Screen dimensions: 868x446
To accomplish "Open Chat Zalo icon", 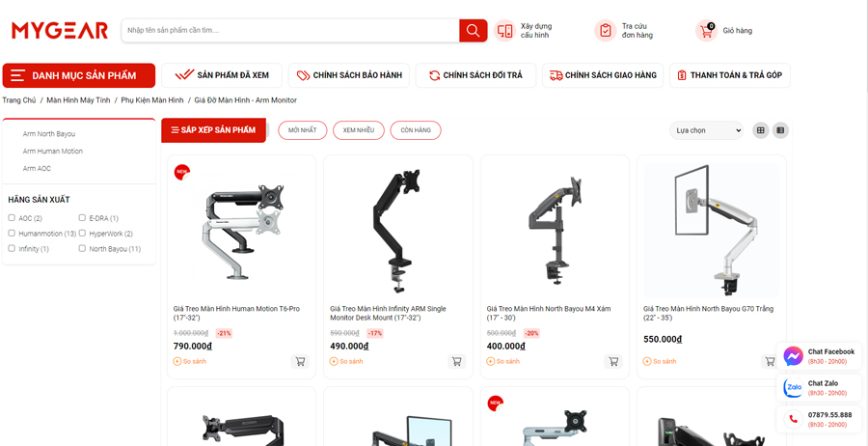I will tap(794, 388).
